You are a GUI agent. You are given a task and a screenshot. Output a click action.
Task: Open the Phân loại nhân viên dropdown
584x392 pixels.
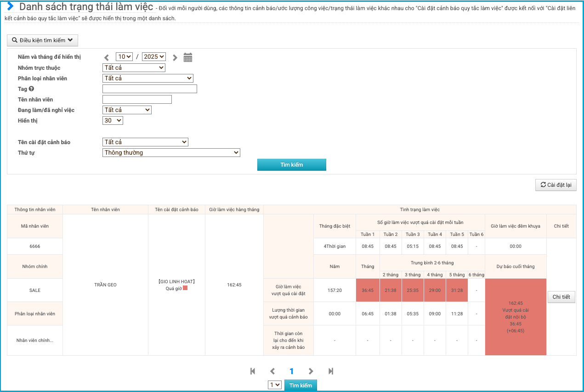(x=147, y=78)
